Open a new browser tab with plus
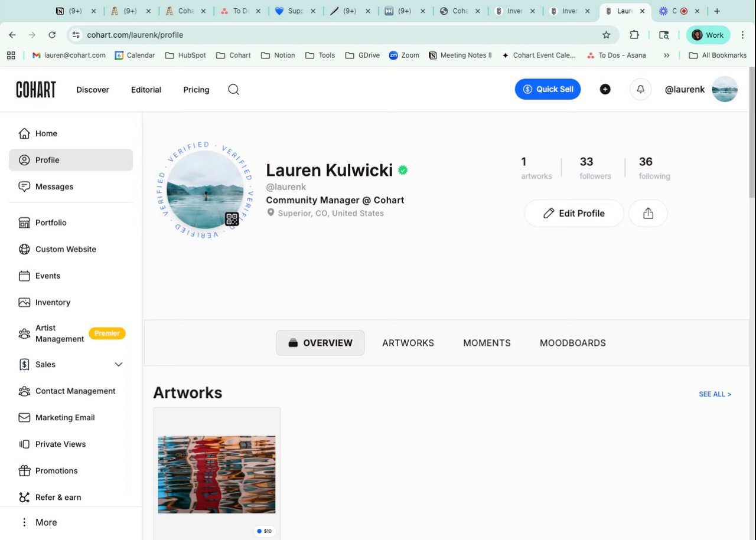 pyautogui.click(x=717, y=11)
